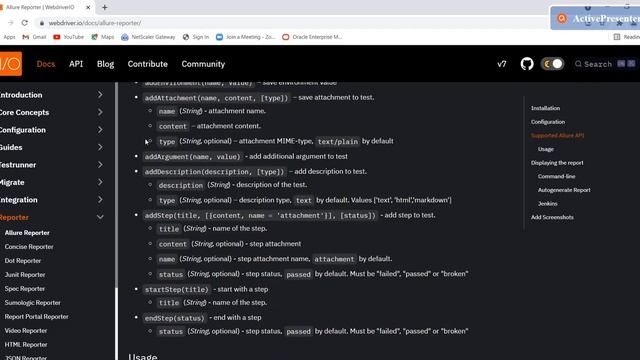640x360 pixels.
Task: Open the Oracle Enterprise bookmark
Action: click(312, 37)
